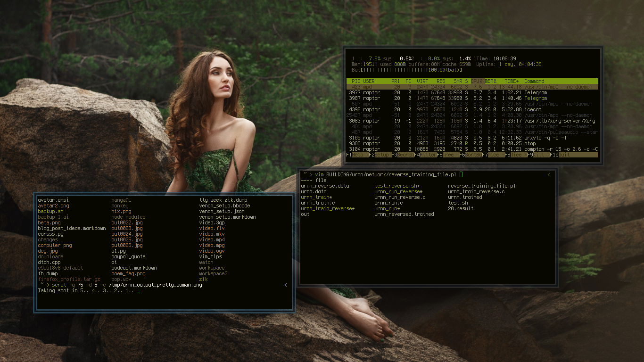The height and width of the screenshot is (362, 644).
Task: Click avatar2.png in the left terminal listing
Action: point(53,206)
